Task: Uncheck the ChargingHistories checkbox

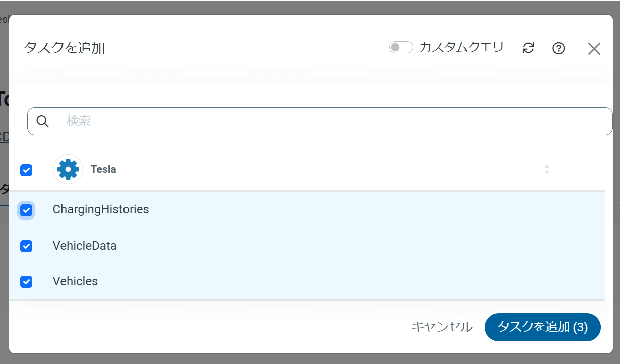Action: 26,210
